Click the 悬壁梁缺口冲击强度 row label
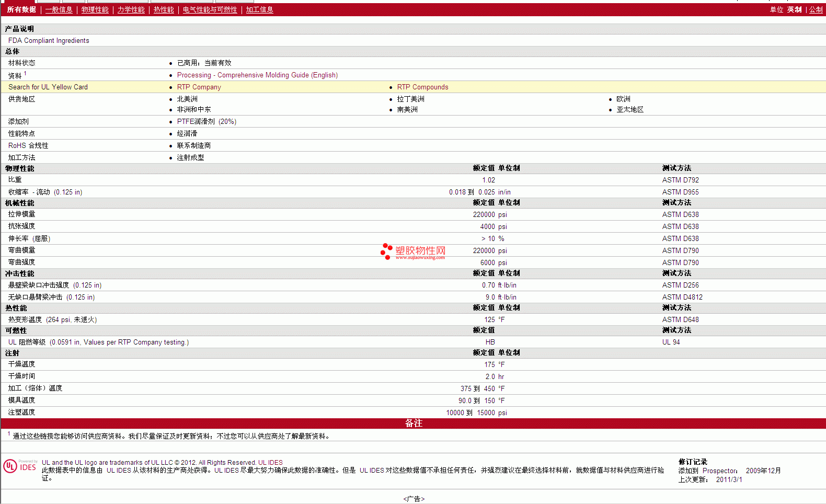This screenshot has height=504, width=826. [x=55, y=285]
